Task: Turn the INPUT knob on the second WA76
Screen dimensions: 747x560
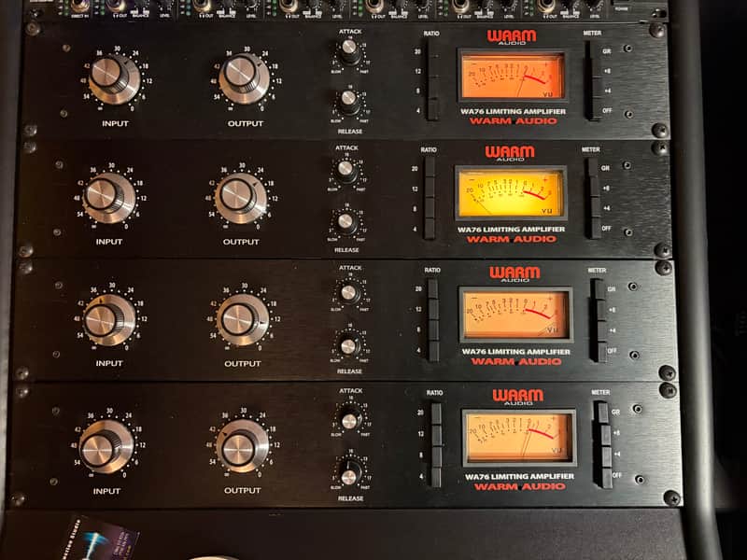Action: tap(107, 197)
